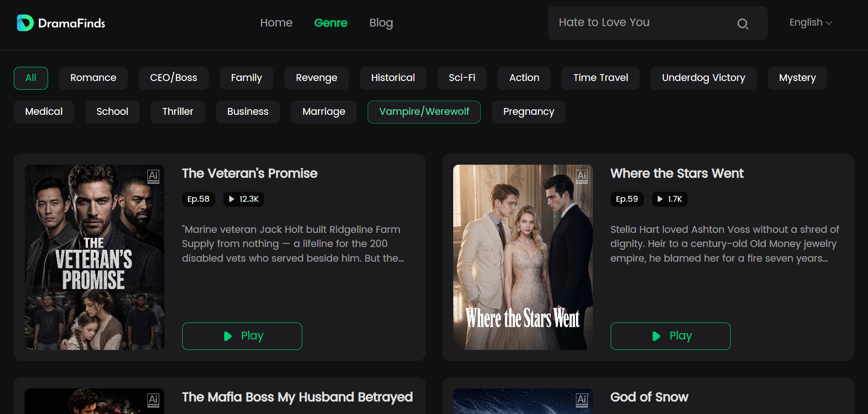Open the Genre menu item
The height and width of the screenshot is (414, 868).
click(x=331, y=23)
